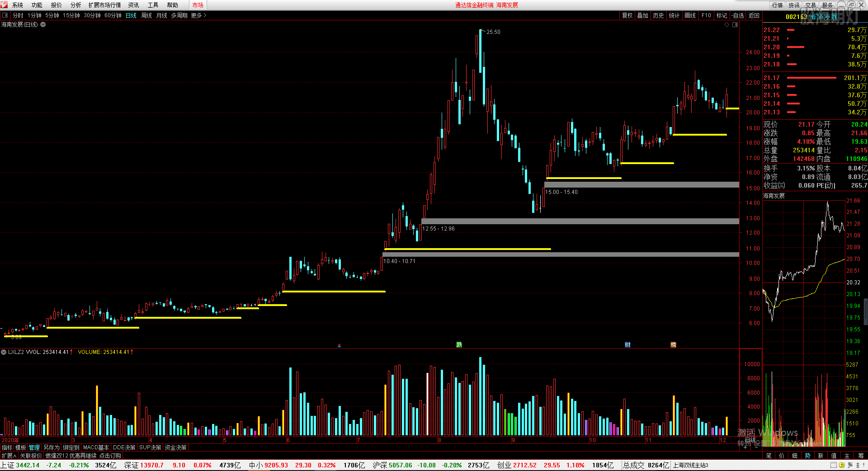The image size is (868, 471).
Task: Switch to the 15分钟 period
Action: point(71,15)
